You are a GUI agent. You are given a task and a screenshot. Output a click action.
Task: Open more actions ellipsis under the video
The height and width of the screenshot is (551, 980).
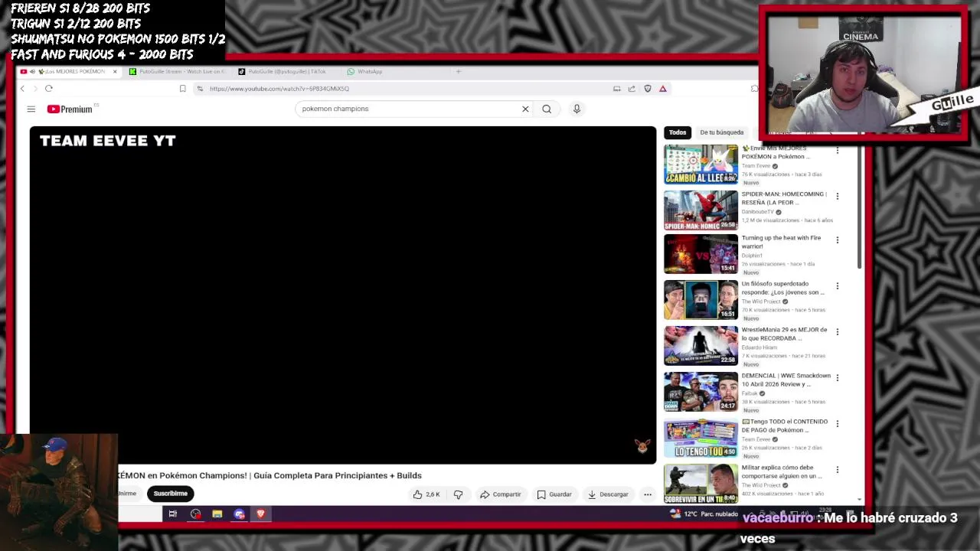click(x=648, y=494)
